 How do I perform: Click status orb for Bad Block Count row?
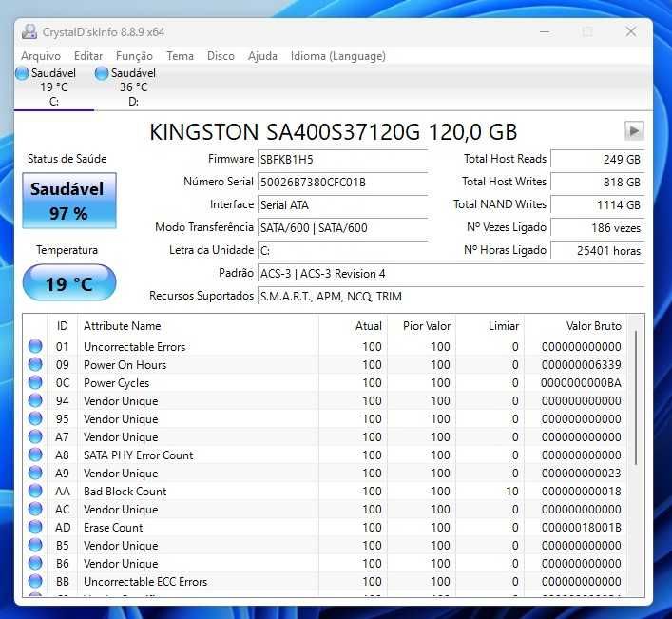35,491
